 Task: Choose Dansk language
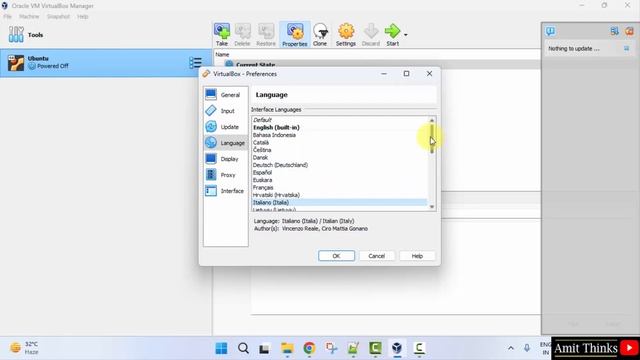[x=340, y=157]
